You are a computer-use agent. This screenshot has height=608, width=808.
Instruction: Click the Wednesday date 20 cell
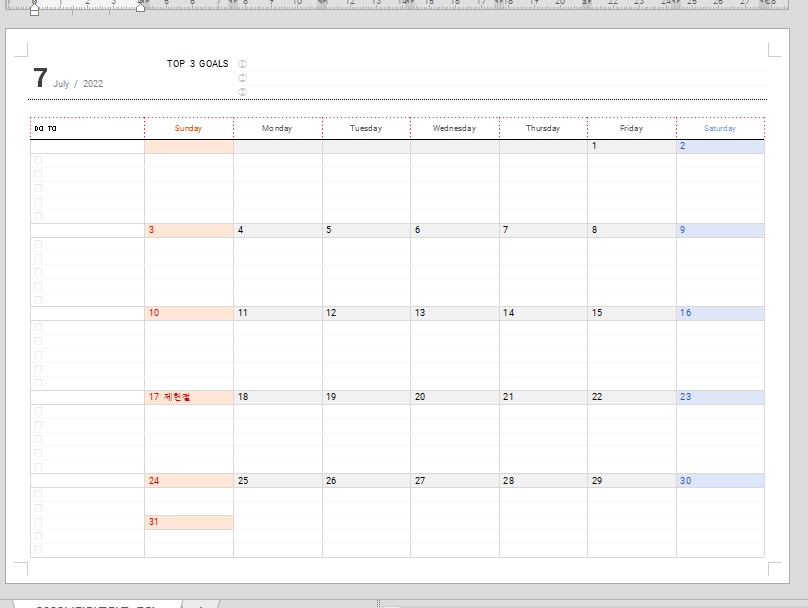coord(455,397)
